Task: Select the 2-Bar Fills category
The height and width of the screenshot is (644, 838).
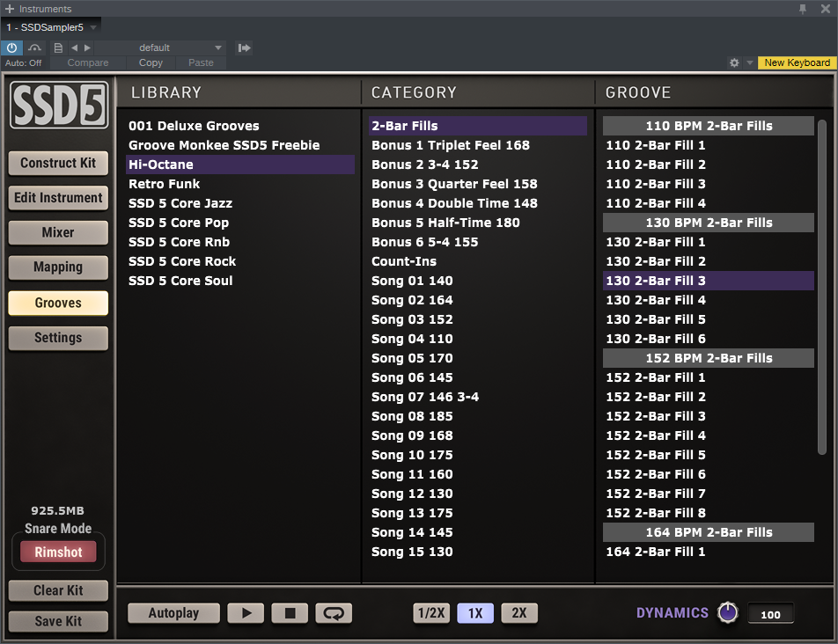Action: (x=478, y=126)
